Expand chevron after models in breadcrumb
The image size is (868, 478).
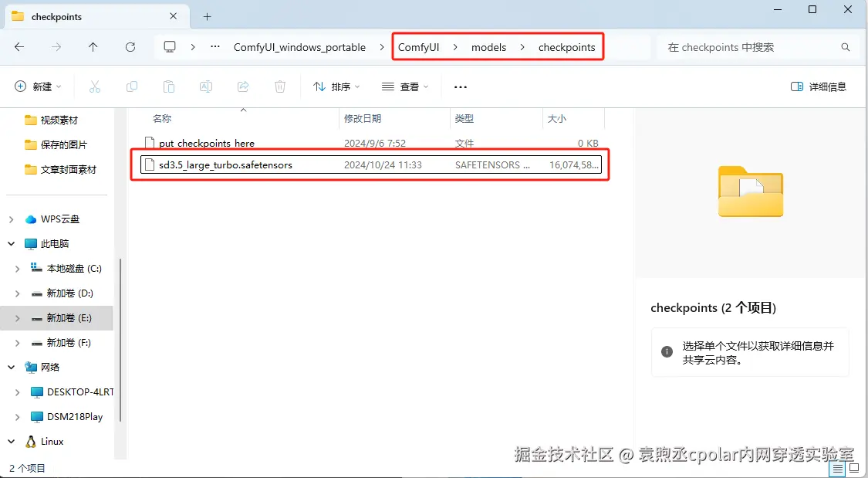point(522,47)
